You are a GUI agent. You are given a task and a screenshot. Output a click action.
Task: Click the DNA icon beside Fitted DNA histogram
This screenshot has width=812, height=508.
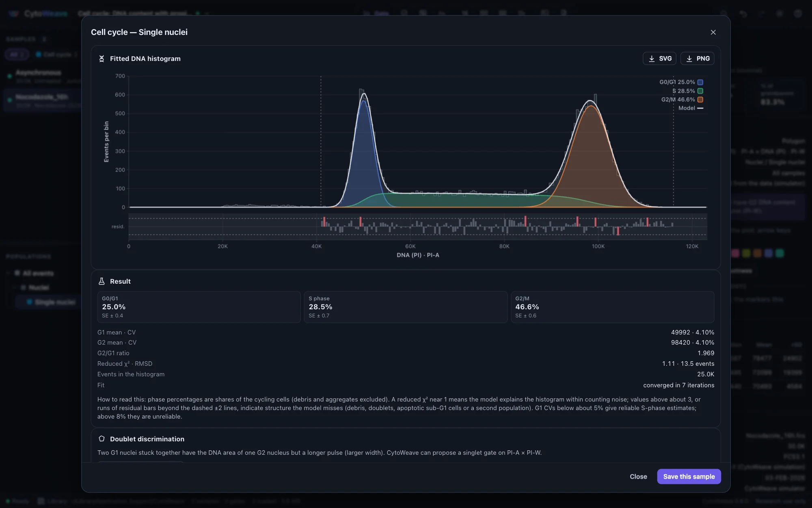click(x=101, y=59)
